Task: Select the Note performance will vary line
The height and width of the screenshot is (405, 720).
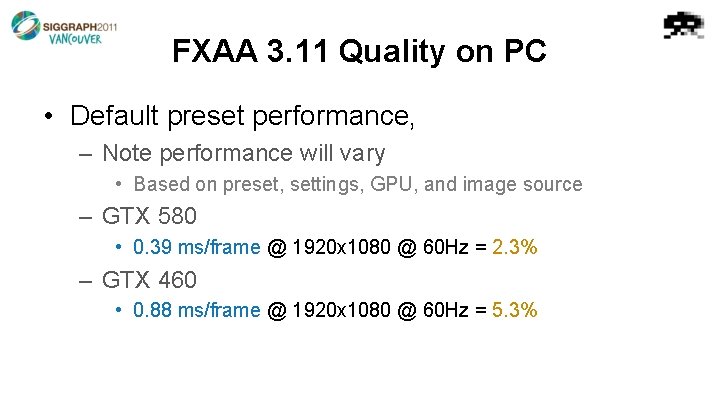Action: click(x=243, y=153)
